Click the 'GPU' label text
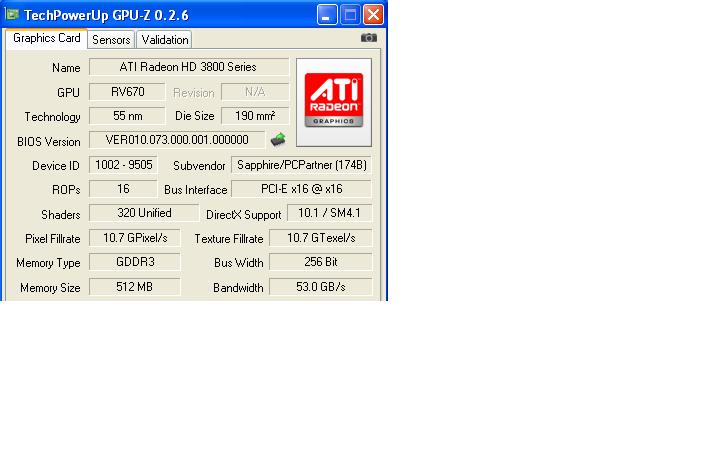The width and height of the screenshot is (720, 450). click(x=68, y=93)
